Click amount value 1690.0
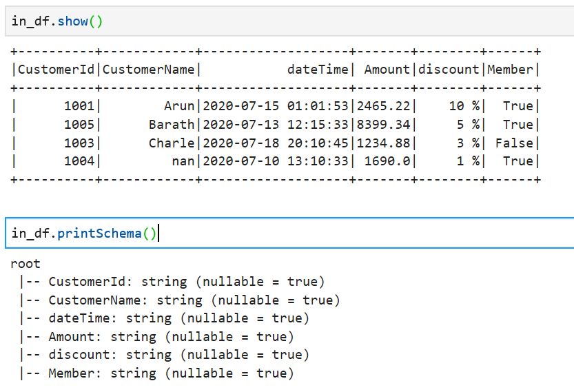 pos(387,161)
